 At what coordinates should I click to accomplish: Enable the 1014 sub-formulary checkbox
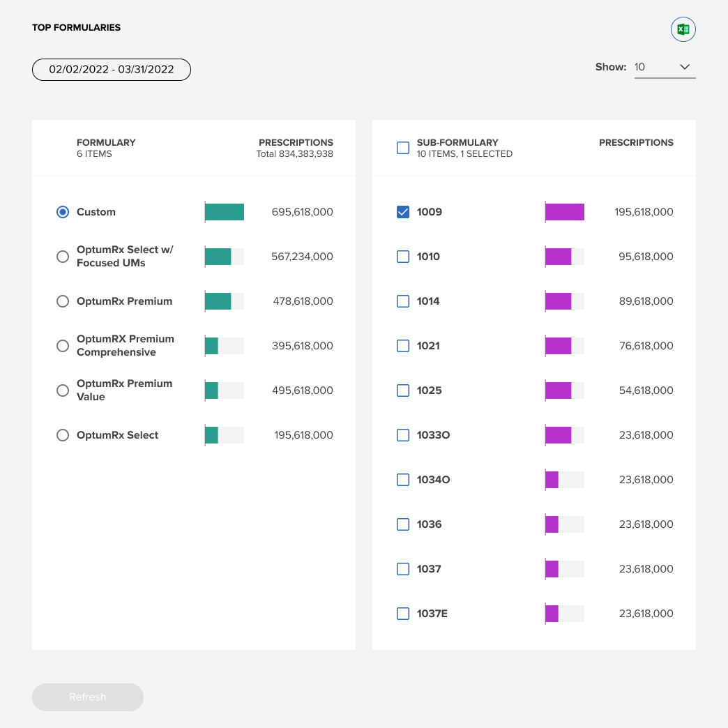(x=403, y=301)
